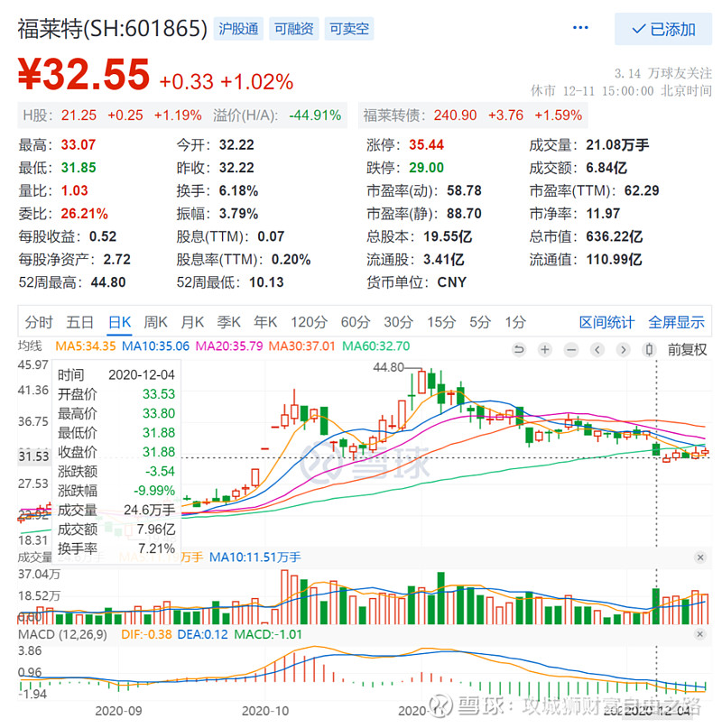Image resolution: width=722 pixels, height=728 pixels.
Task: Switch to the 1分 chart tab
Action: click(x=515, y=322)
